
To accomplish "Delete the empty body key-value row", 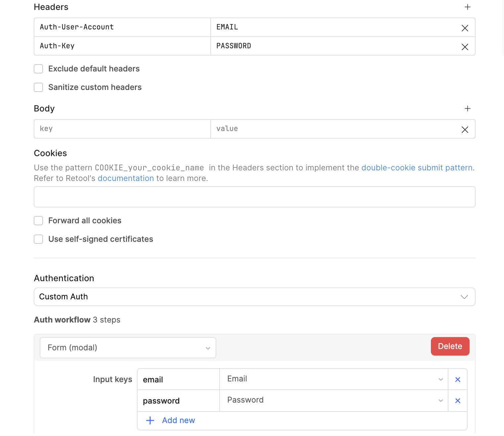I will point(465,130).
